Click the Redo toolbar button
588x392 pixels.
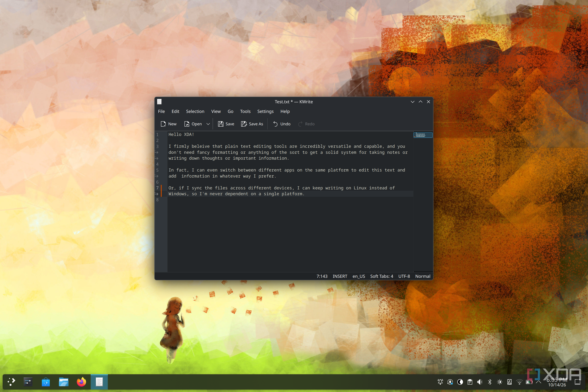point(306,124)
